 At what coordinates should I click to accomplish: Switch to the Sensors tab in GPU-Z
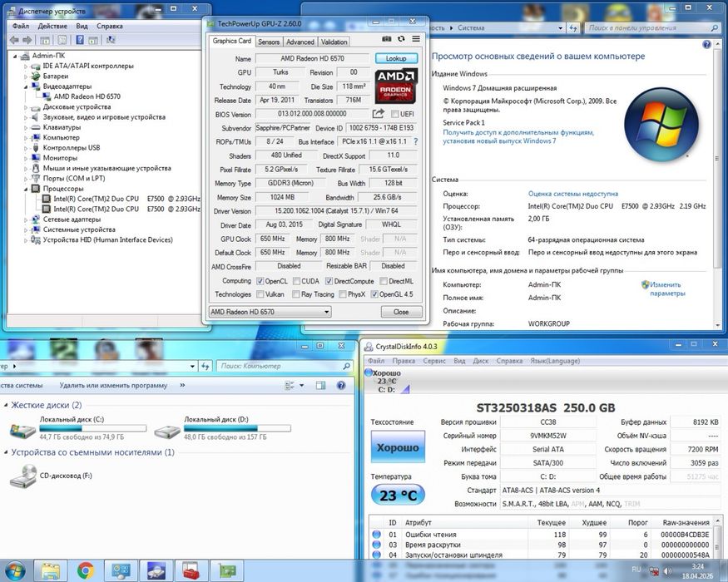point(269,42)
